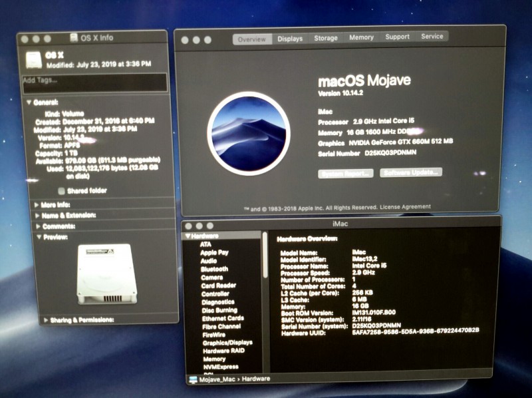
Task: Click the Graphics NVIDIA GeForce GTX 660M line
Action: click(x=386, y=142)
